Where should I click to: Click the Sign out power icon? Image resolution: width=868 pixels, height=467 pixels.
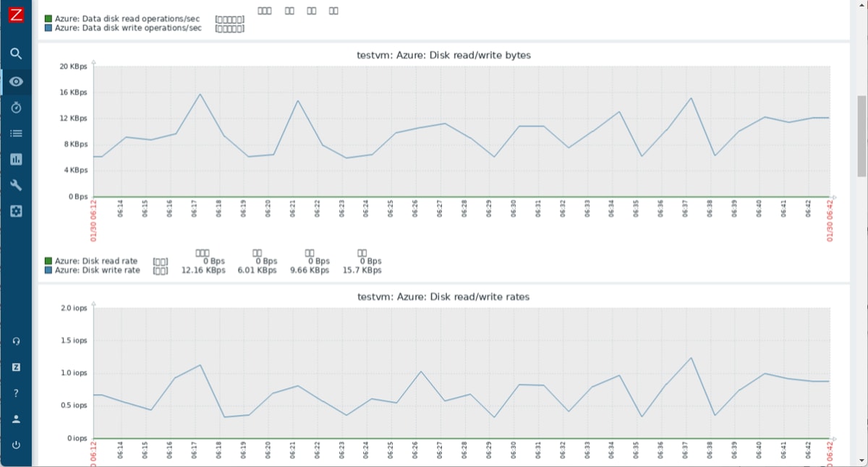(16, 445)
